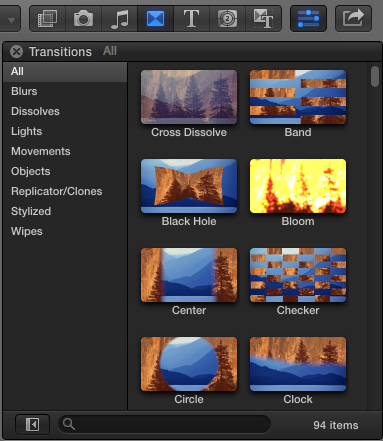Select the Movements category
Image resolution: width=383 pixels, height=441 pixels.
coord(65,151)
